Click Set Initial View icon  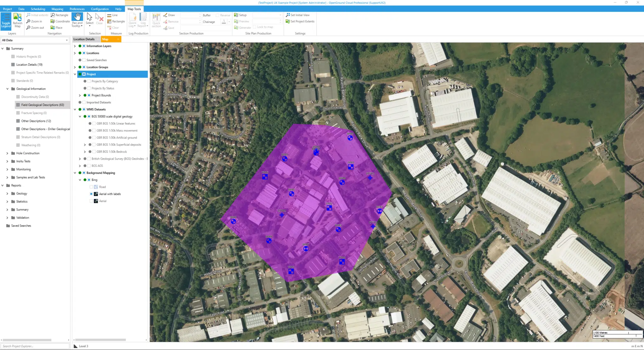(x=288, y=15)
